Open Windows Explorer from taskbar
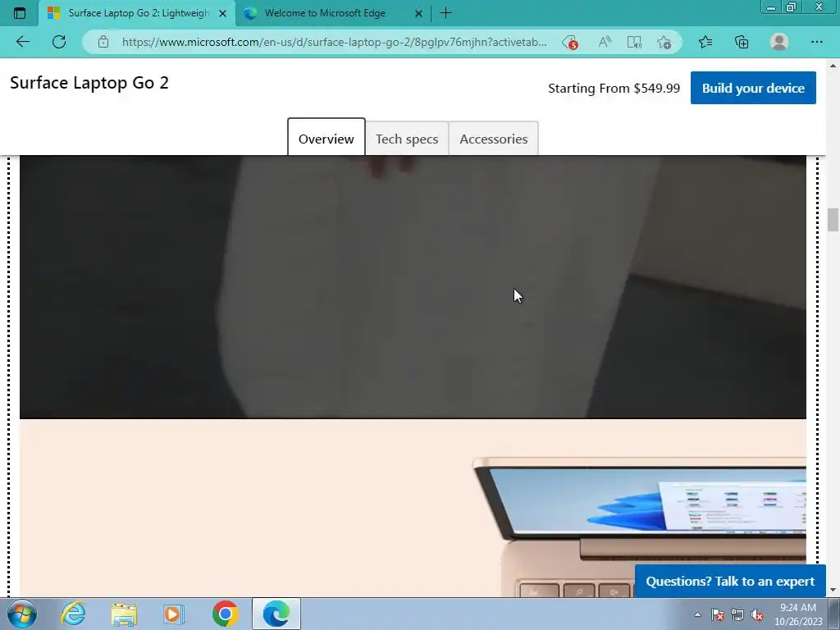 [124, 614]
